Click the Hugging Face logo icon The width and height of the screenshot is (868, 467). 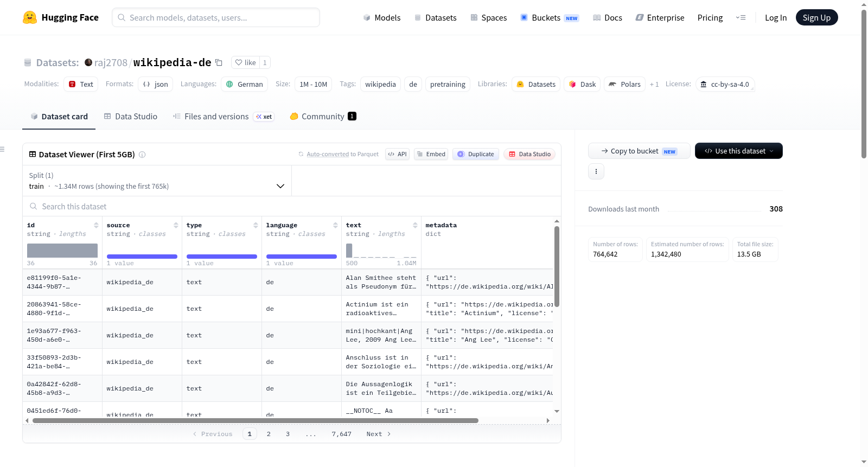[x=30, y=17]
